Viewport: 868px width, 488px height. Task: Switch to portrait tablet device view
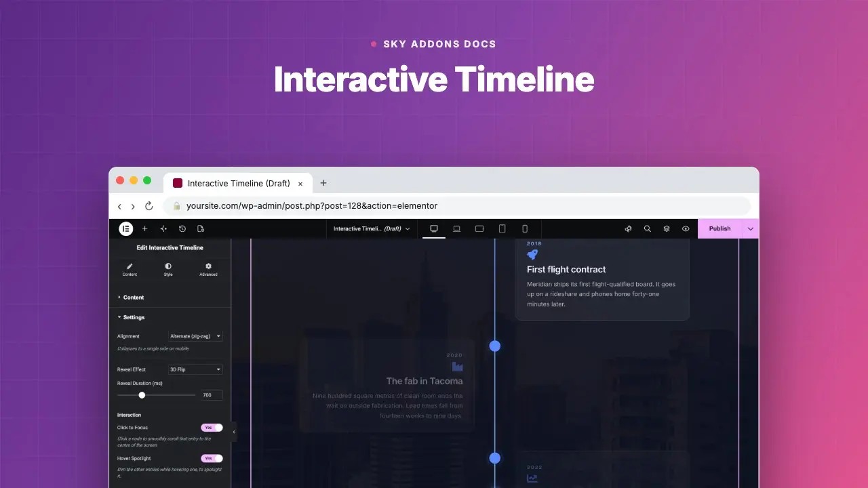click(x=502, y=228)
